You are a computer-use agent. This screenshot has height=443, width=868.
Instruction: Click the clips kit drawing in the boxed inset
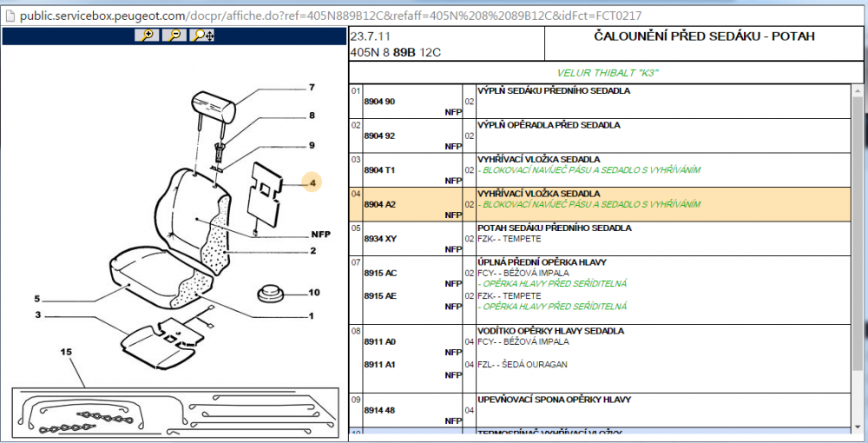(x=175, y=412)
